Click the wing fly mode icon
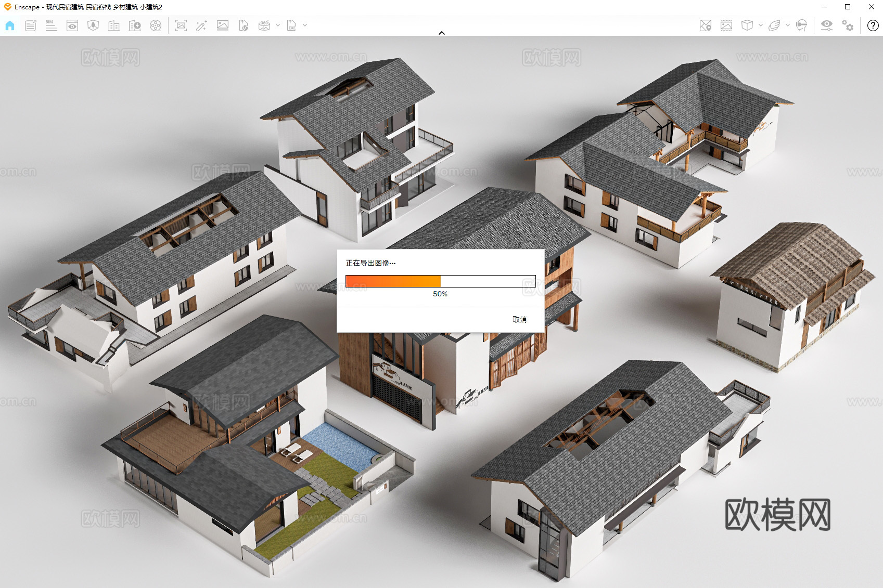 pyautogui.click(x=774, y=25)
